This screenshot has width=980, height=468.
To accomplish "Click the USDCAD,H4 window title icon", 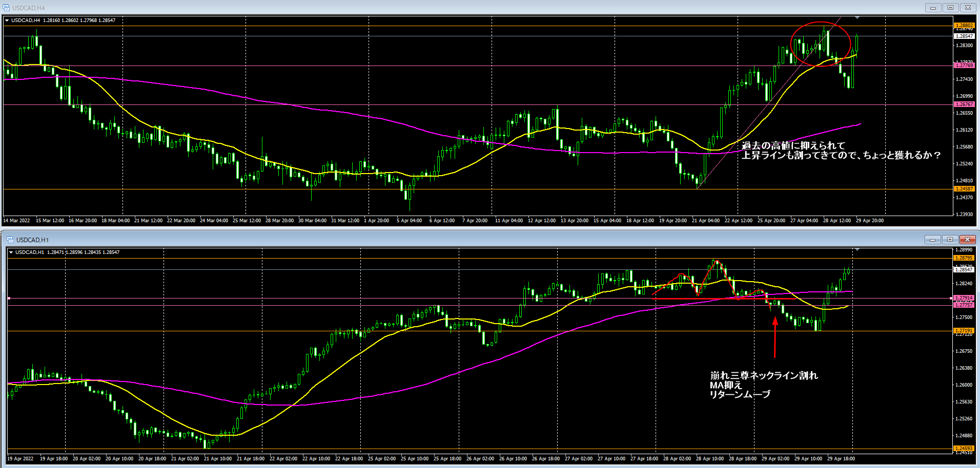I will tap(7, 8).
